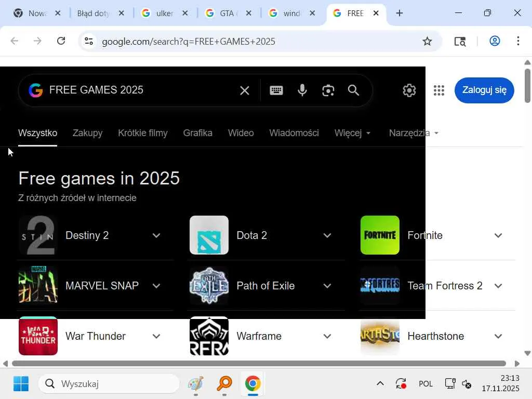Image resolution: width=532 pixels, height=399 pixels.
Task: Click the War Thunder logo thumbnail
Action: point(38,336)
